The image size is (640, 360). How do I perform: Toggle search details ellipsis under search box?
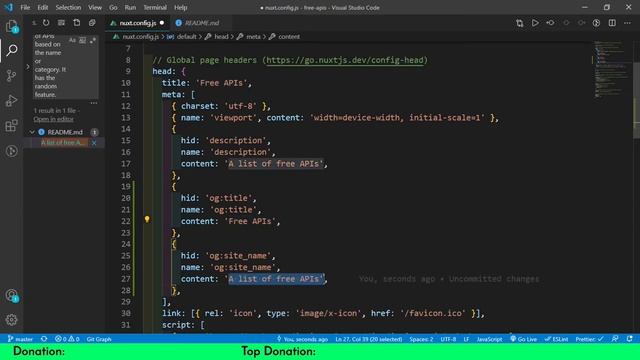(94, 103)
